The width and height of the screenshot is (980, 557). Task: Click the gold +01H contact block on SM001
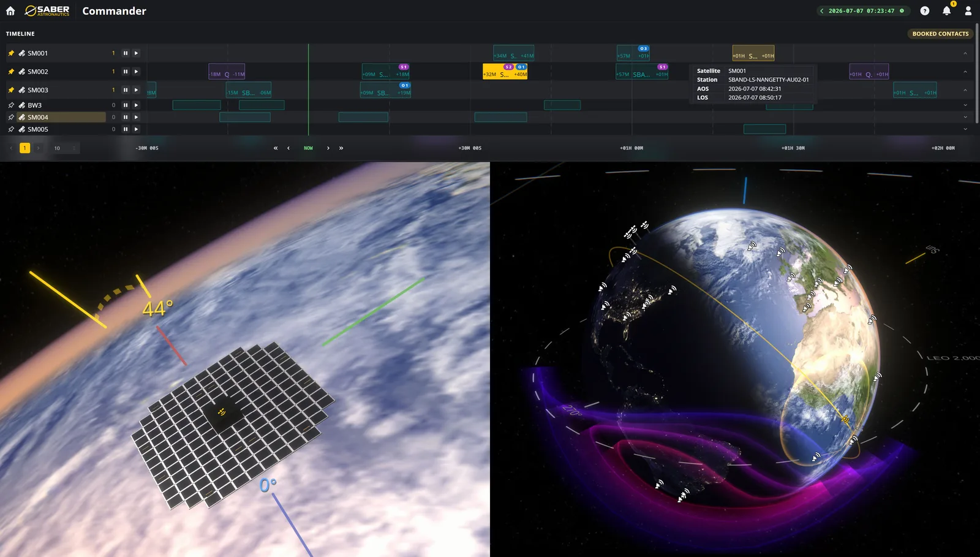tap(753, 53)
